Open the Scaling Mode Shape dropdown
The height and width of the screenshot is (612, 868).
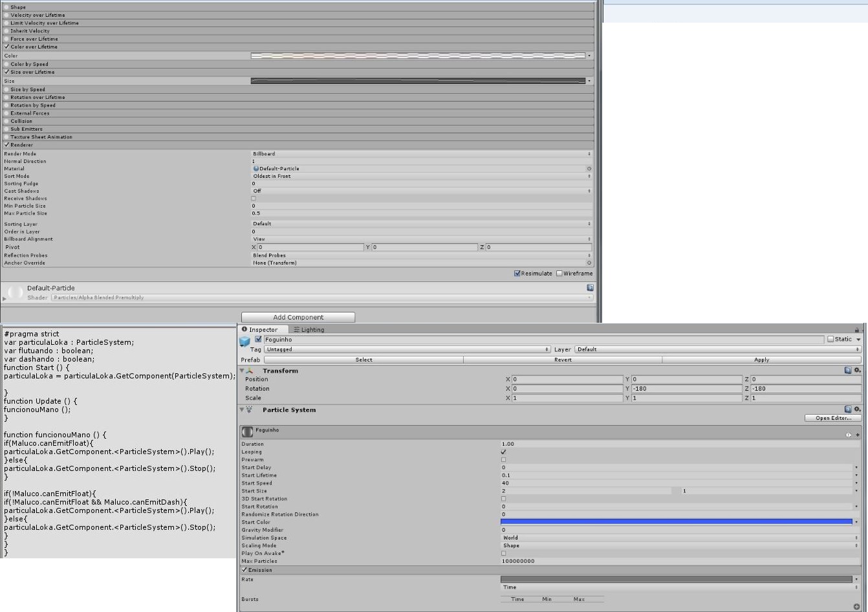680,545
